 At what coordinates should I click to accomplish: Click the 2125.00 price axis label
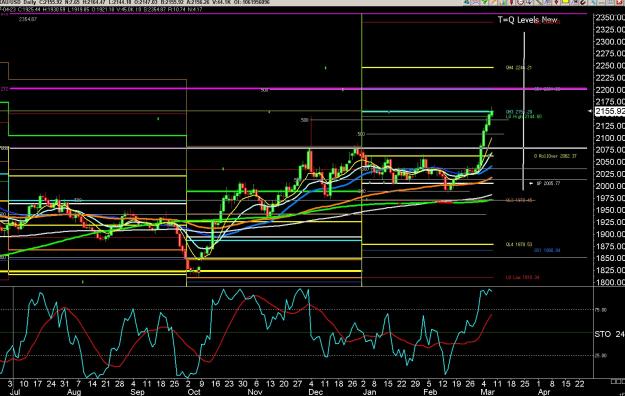click(x=610, y=126)
